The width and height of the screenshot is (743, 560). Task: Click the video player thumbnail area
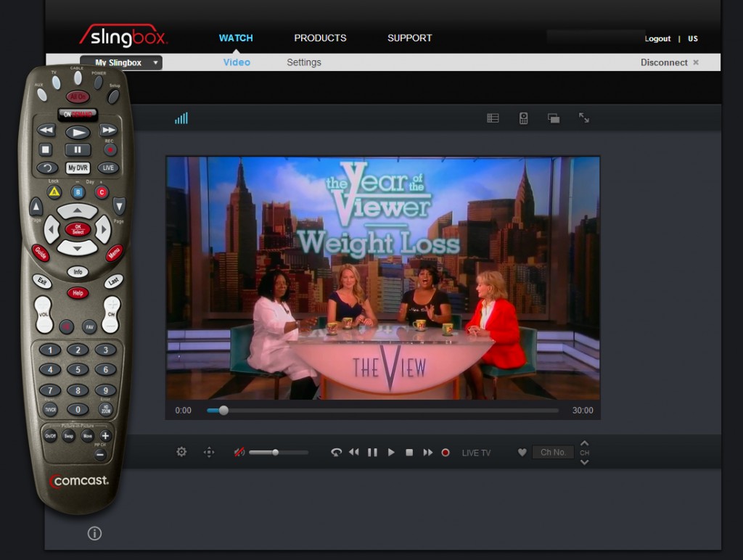click(x=383, y=278)
